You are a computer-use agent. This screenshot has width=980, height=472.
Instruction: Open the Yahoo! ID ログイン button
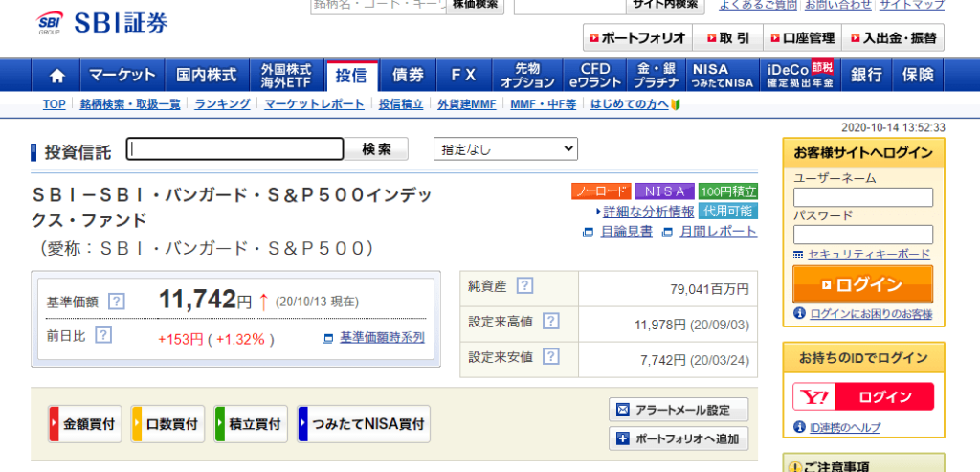tap(862, 396)
